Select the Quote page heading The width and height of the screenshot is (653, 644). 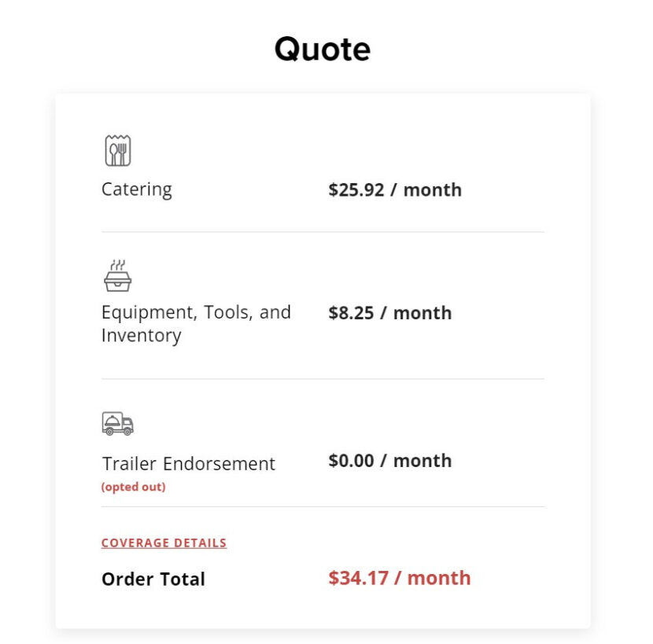[323, 48]
